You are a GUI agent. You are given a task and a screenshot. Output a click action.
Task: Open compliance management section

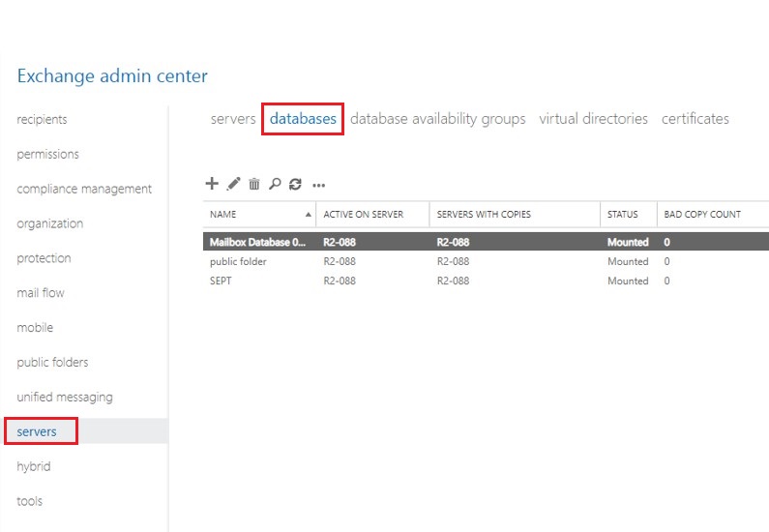point(84,189)
